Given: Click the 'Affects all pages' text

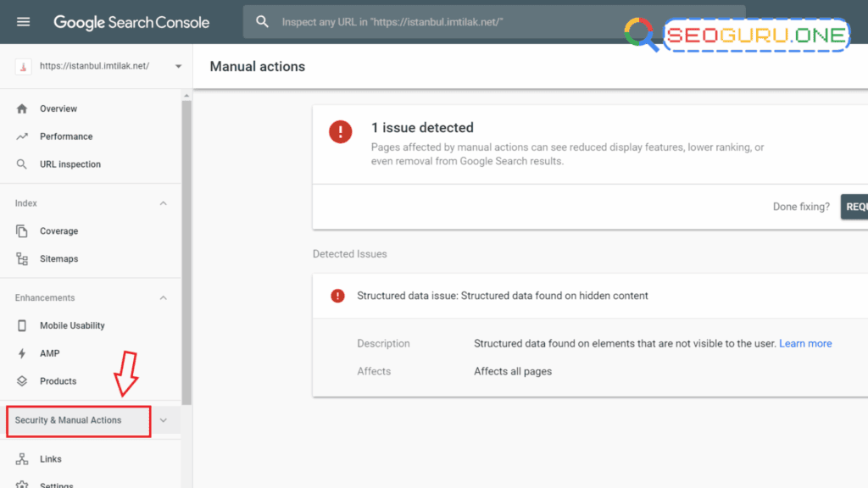Looking at the screenshot, I should (x=513, y=371).
